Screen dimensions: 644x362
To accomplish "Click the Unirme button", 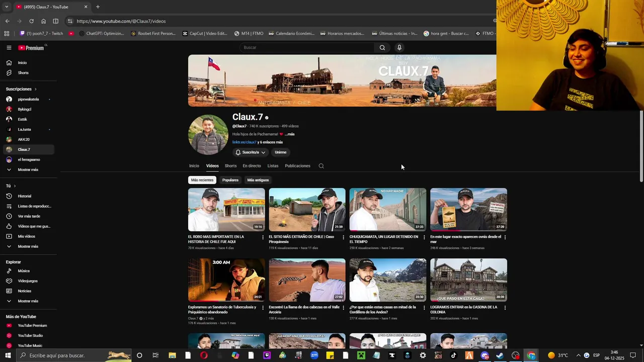I will click(x=281, y=152).
